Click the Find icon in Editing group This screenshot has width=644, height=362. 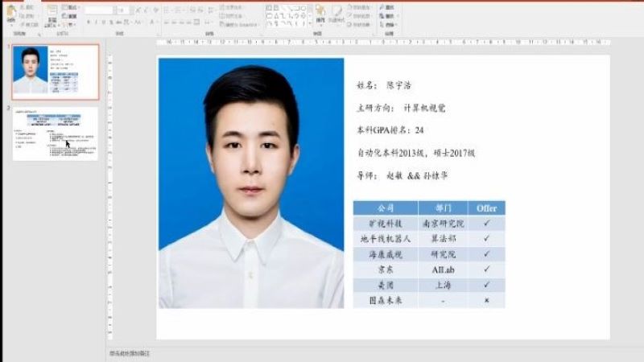388,7
